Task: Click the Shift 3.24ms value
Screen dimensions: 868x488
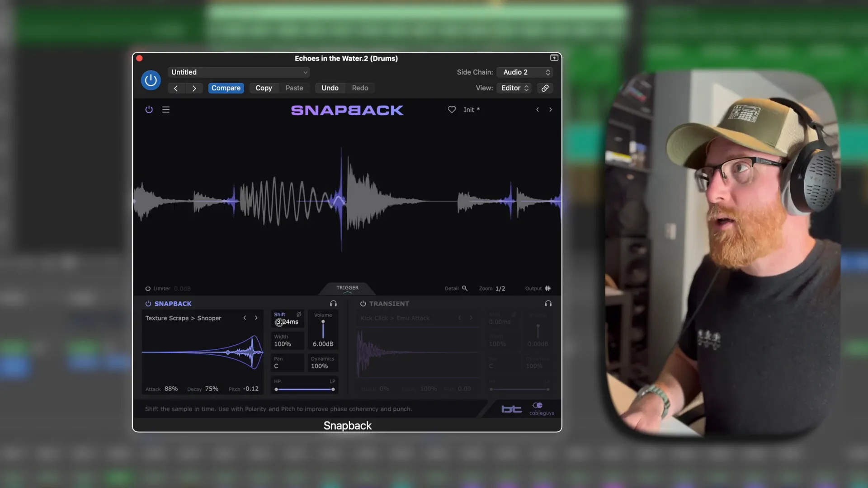Action: (286, 322)
